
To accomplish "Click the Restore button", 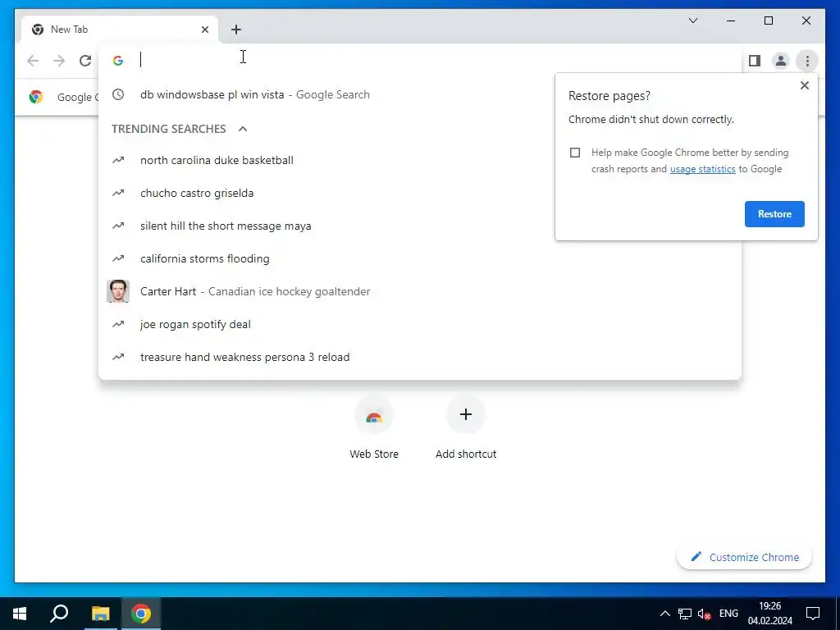I will (774, 214).
